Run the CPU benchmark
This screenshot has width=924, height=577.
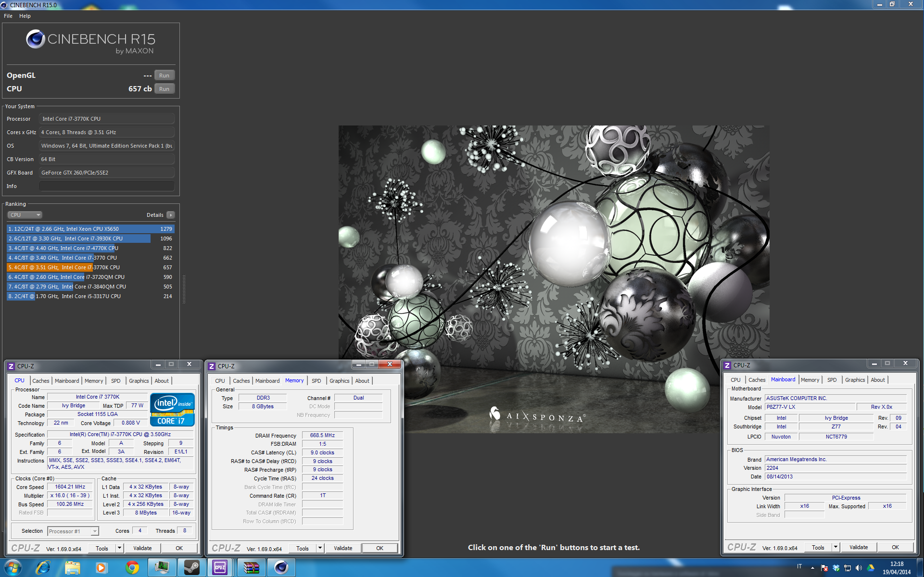tap(164, 89)
